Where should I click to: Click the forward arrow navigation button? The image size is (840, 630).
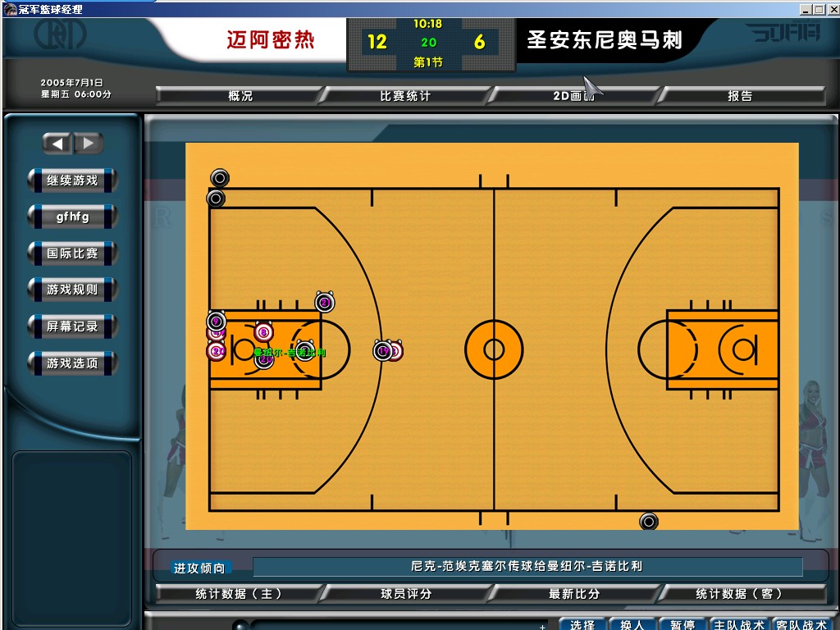89,143
